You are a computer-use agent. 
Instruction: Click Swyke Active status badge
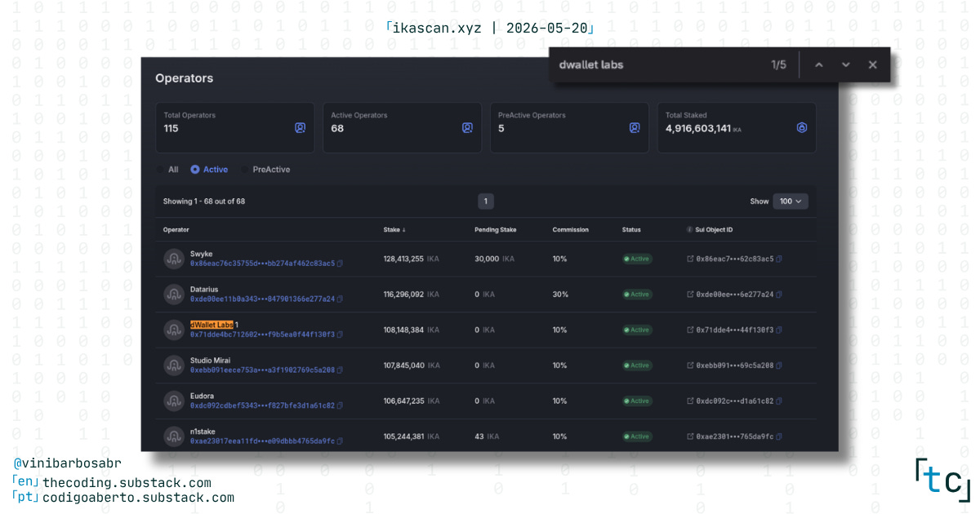[637, 259]
